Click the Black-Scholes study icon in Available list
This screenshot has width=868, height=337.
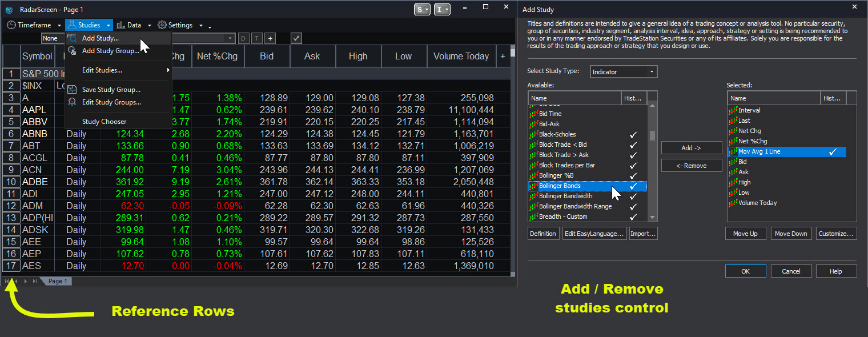pos(534,134)
